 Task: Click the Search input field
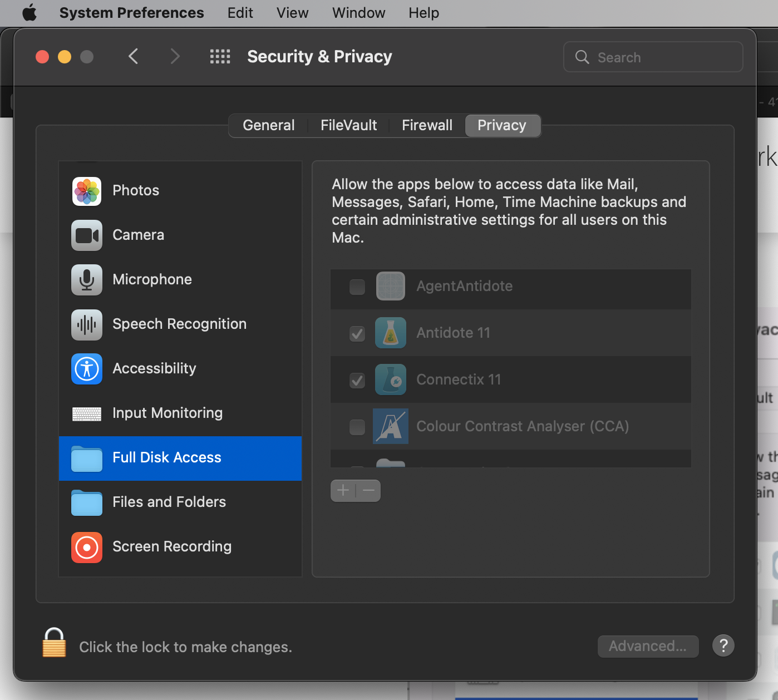coord(653,57)
